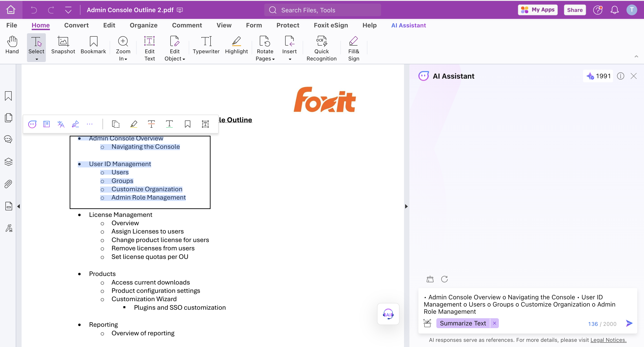Click the floating AI chat bubble icon

click(388, 314)
